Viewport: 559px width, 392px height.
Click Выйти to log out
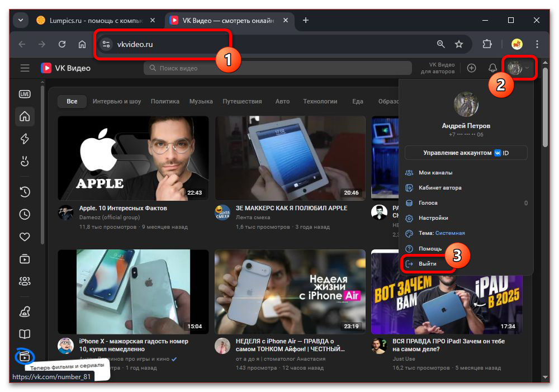pyautogui.click(x=428, y=263)
